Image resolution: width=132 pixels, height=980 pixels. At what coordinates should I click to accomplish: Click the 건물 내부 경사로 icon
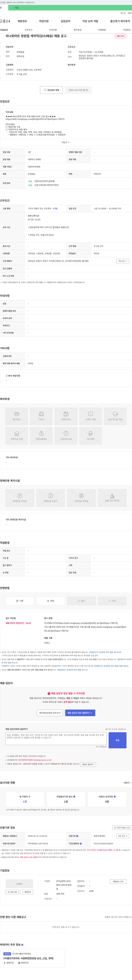pos(112,498)
